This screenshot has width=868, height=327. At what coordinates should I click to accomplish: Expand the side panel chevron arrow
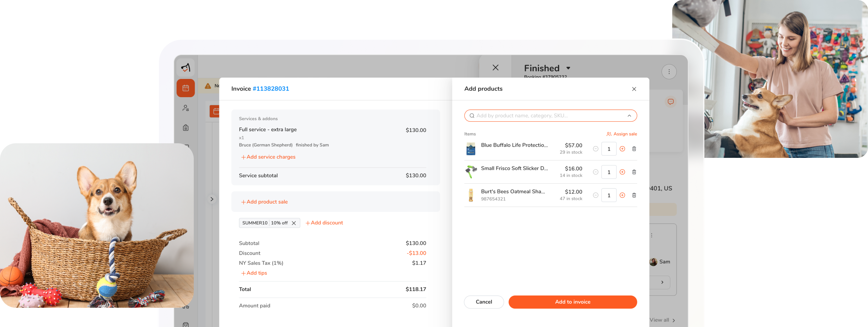click(x=212, y=199)
